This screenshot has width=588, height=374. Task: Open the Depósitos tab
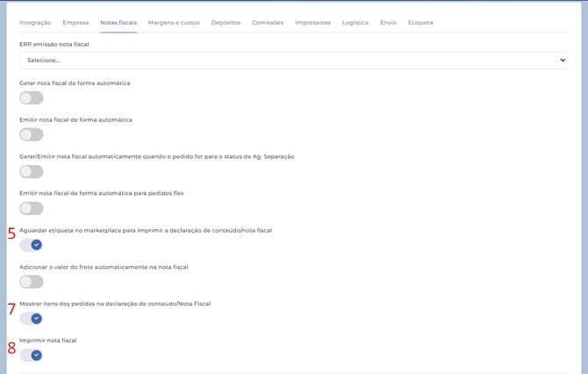click(226, 22)
